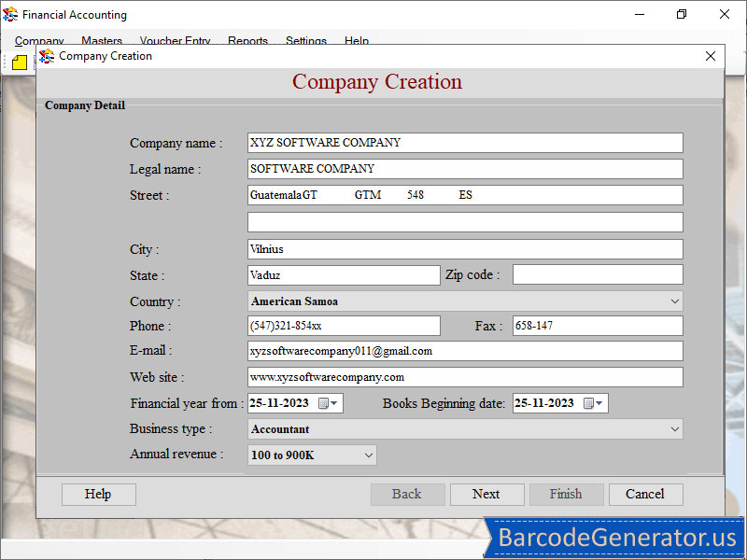Image resolution: width=747 pixels, height=560 pixels.
Task: Click into the Legal name field
Action: [465, 169]
